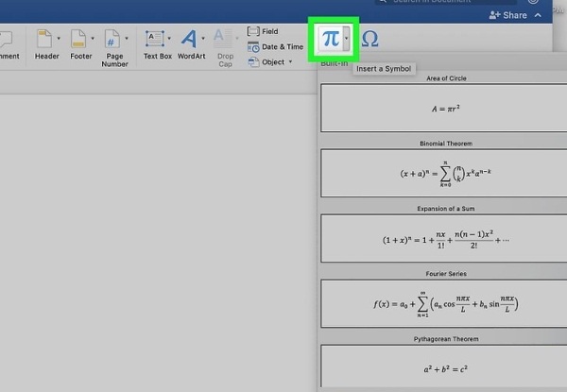Expand the Object dropdown arrow

pos(292,62)
